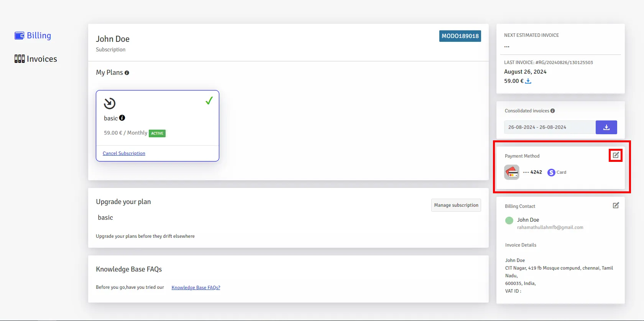Click the green checkmark on the basic plan
The height and width of the screenshot is (321, 644).
(209, 100)
